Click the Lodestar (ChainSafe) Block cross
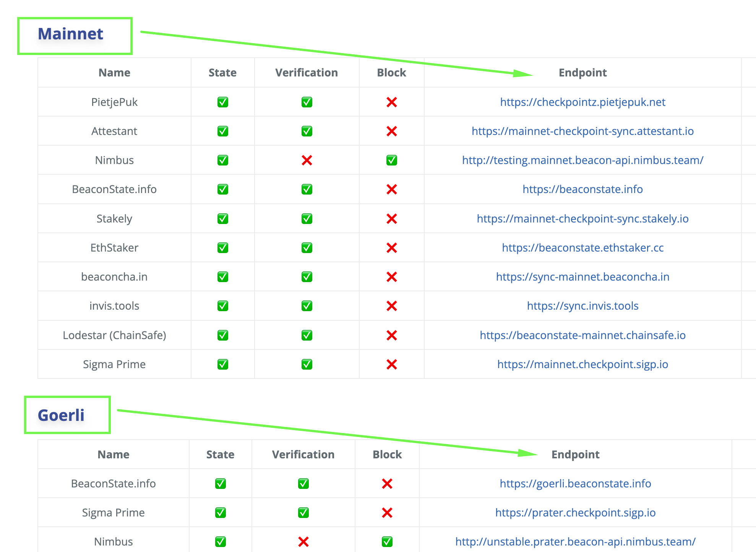 tap(392, 335)
